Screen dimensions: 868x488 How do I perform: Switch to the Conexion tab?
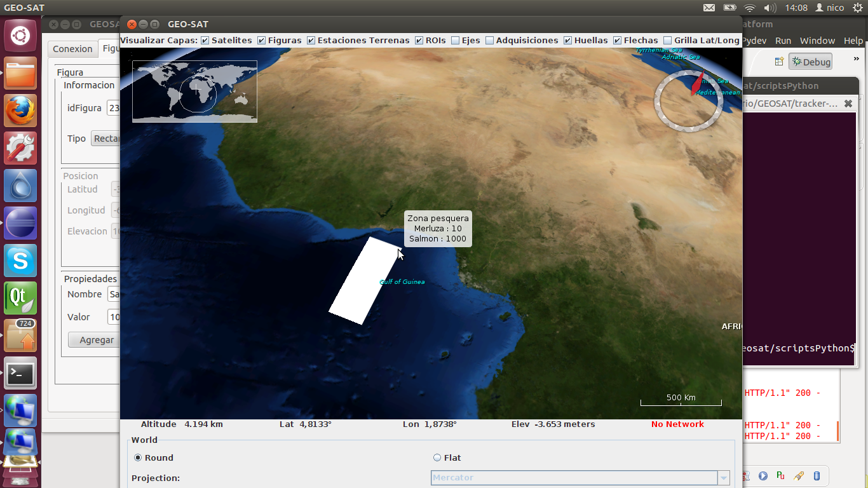point(72,49)
